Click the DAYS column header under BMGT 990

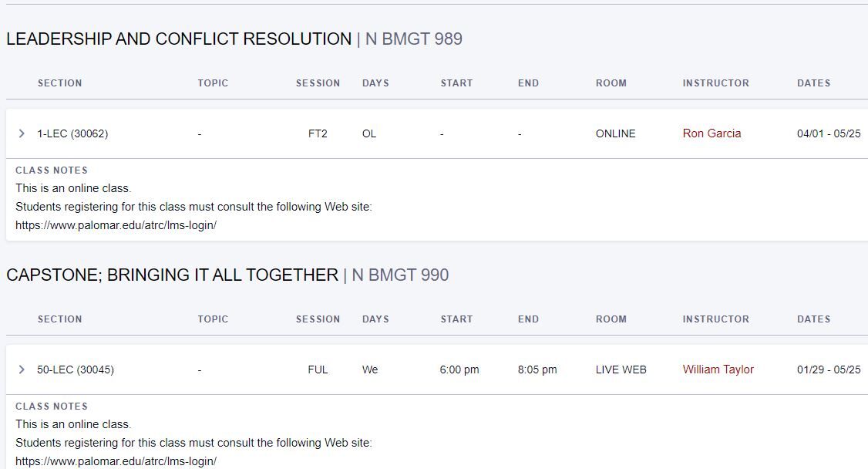coord(375,319)
